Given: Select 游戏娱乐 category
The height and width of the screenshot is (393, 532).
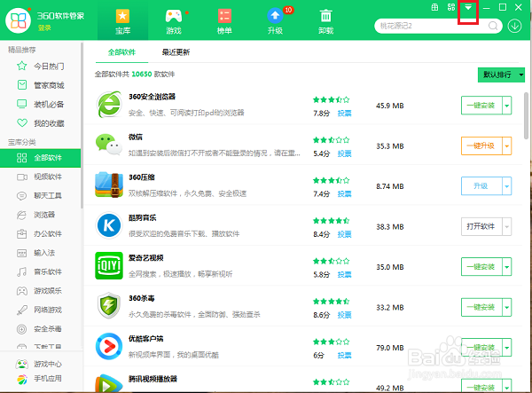Looking at the screenshot, I should pos(41,291).
